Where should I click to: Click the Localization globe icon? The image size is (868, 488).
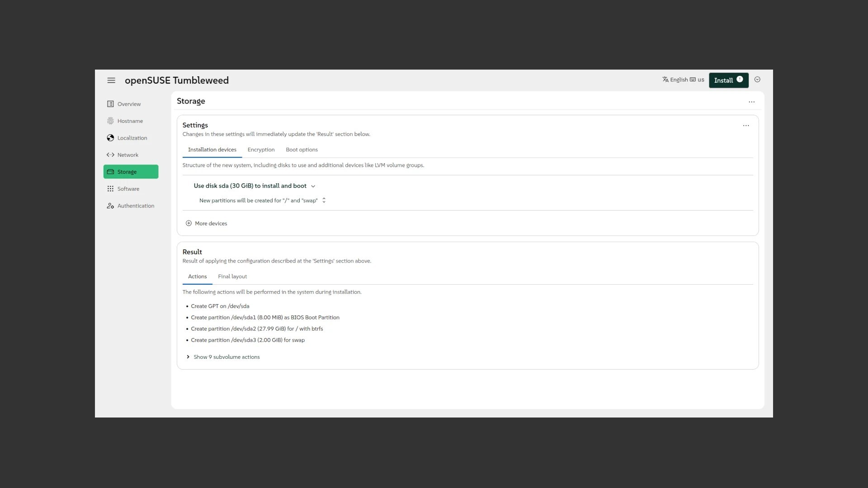(x=110, y=138)
